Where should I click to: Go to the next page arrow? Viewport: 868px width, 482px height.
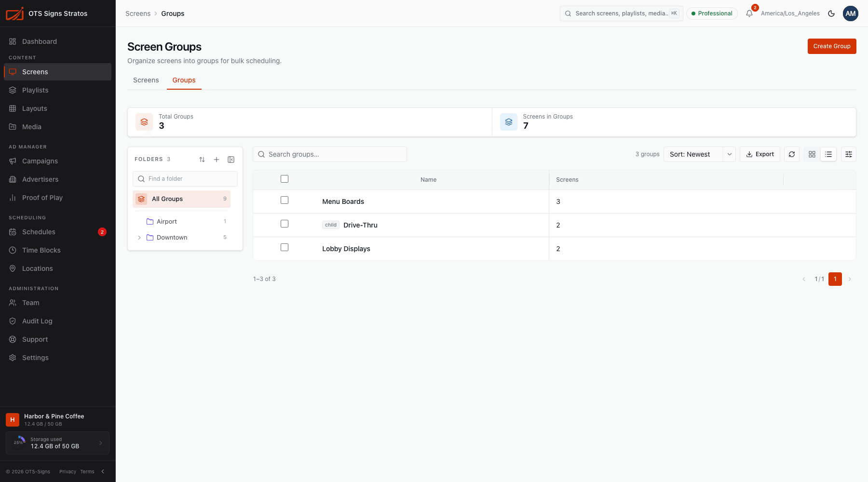850,279
